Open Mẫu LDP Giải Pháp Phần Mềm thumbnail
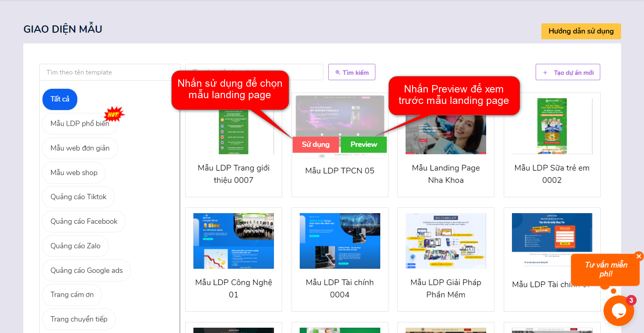The height and width of the screenshot is (333, 644). pyautogui.click(x=446, y=241)
